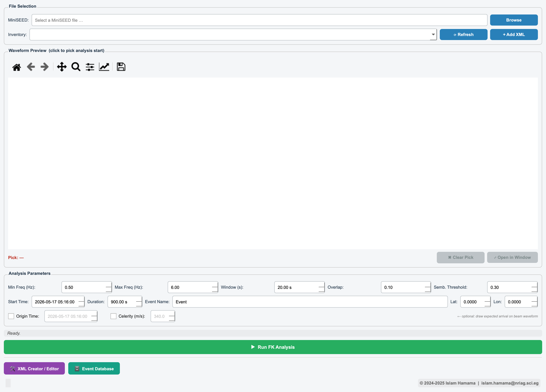
Task: Adjust the Overlap spinner arrows
Action: [x=428, y=287]
